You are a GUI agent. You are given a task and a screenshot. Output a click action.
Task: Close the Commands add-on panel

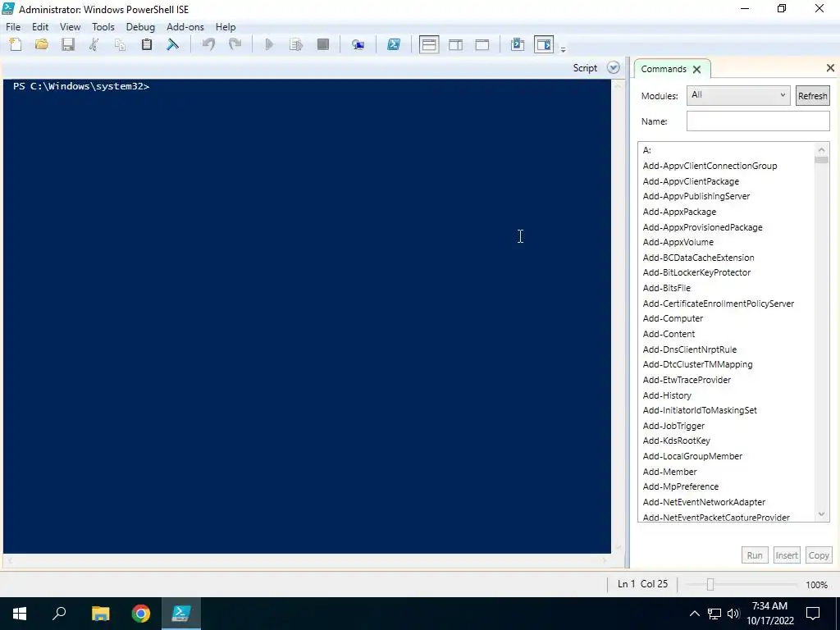pyautogui.click(x=830, y=67)
